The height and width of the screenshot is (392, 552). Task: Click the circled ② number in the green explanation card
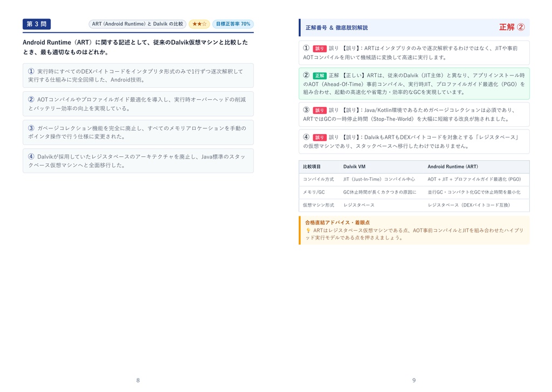tap(306, 75)
